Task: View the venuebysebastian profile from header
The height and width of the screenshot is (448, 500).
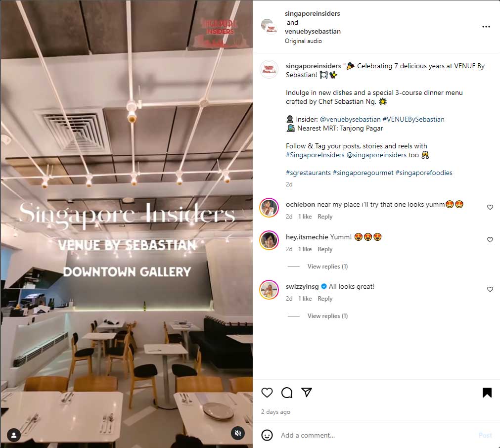Action: (x=313, y=31)
